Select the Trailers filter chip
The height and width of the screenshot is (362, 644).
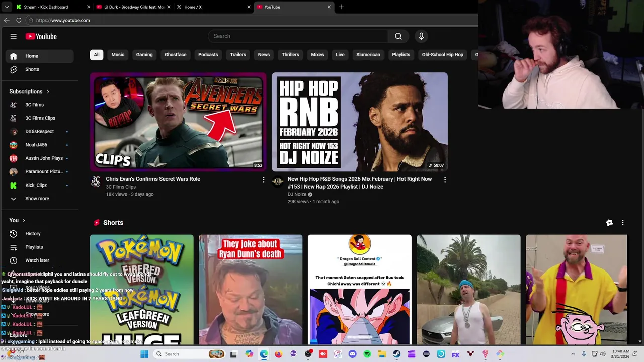[238, 55]
